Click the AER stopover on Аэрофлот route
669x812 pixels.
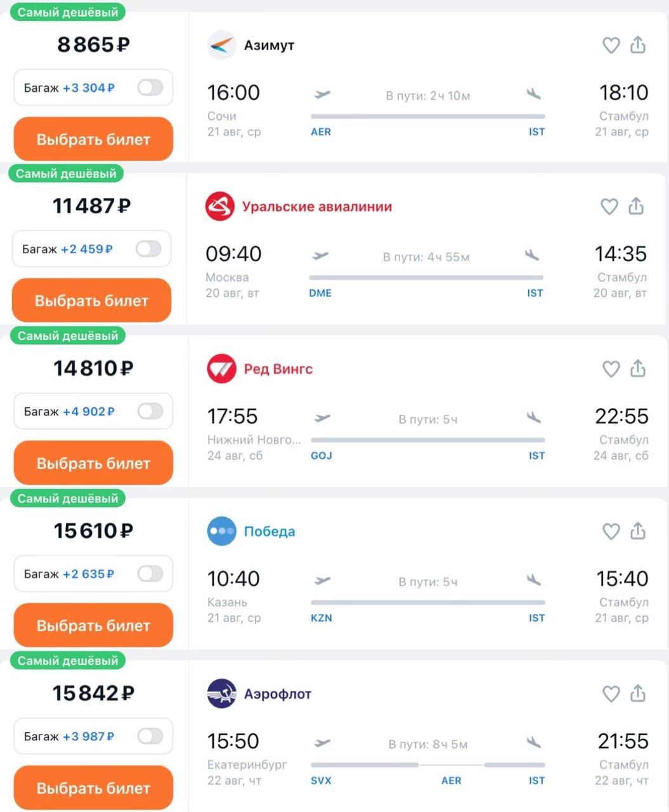pos(451,780)
